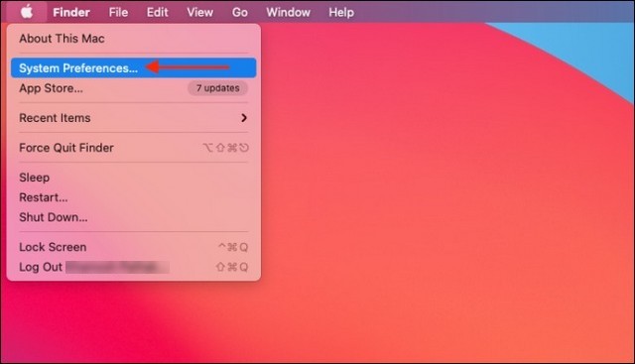
Task: Open App Store… menu entry
Action: point(133,88)
